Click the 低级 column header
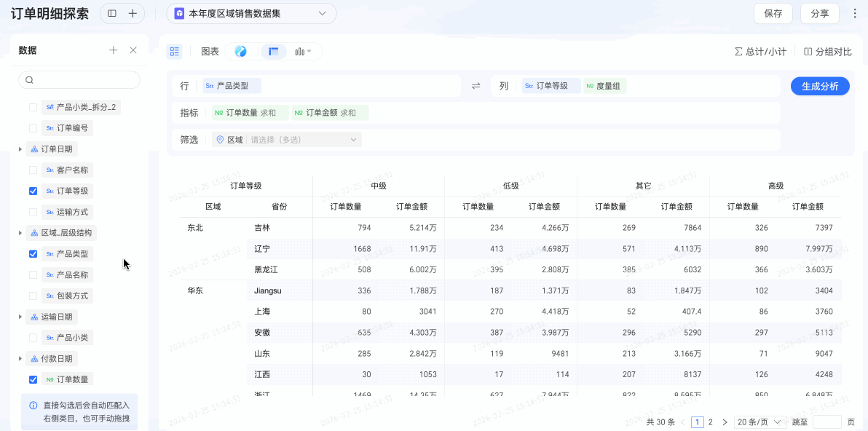Viewport: 868px width, 431px height. (x=511, y=186)
